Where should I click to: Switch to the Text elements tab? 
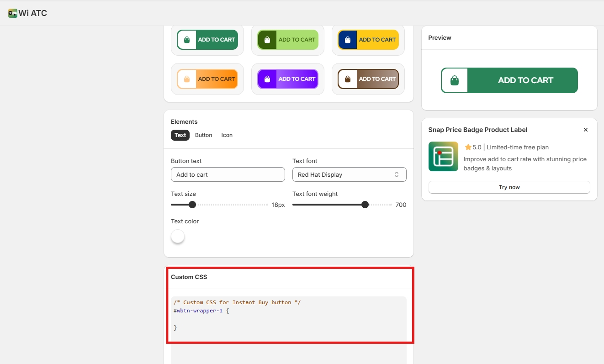(x=180, y=135)
